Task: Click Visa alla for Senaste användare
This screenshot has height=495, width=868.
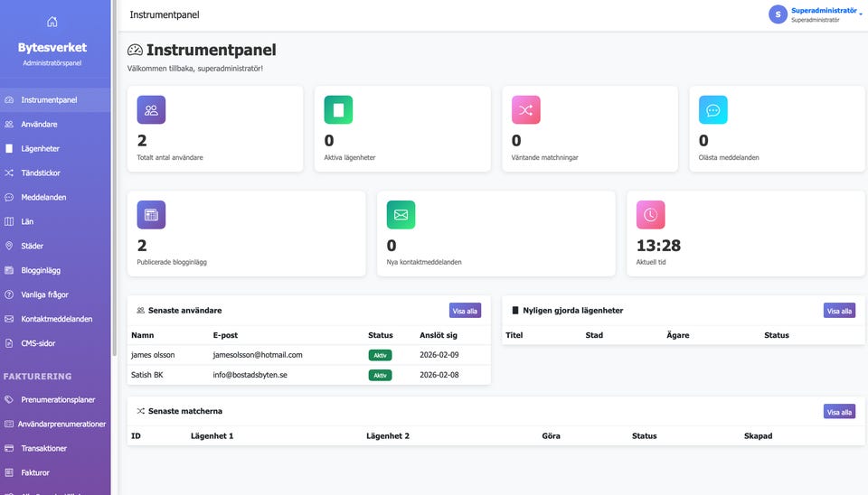Action: [465, 311]
